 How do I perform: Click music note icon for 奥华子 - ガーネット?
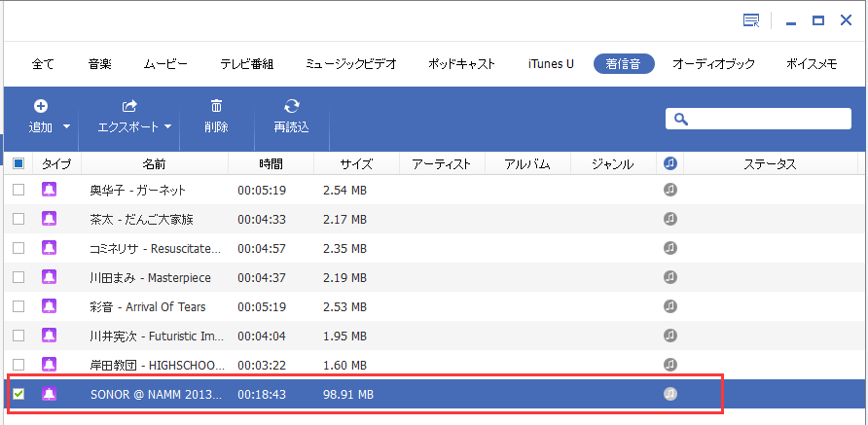coord(670,190)
